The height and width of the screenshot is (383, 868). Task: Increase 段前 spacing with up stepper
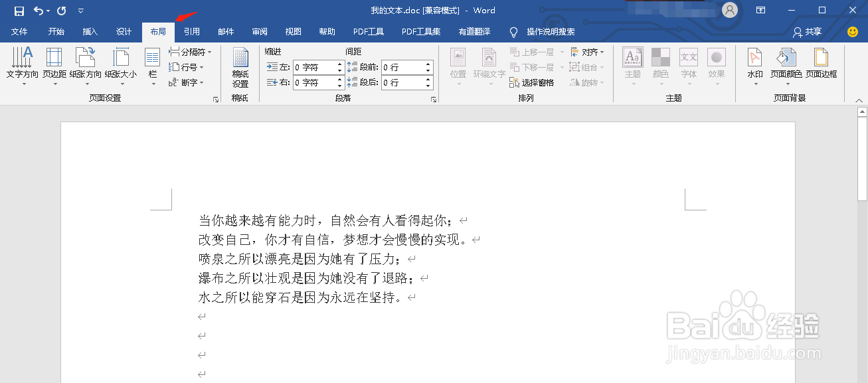(428, 64)
